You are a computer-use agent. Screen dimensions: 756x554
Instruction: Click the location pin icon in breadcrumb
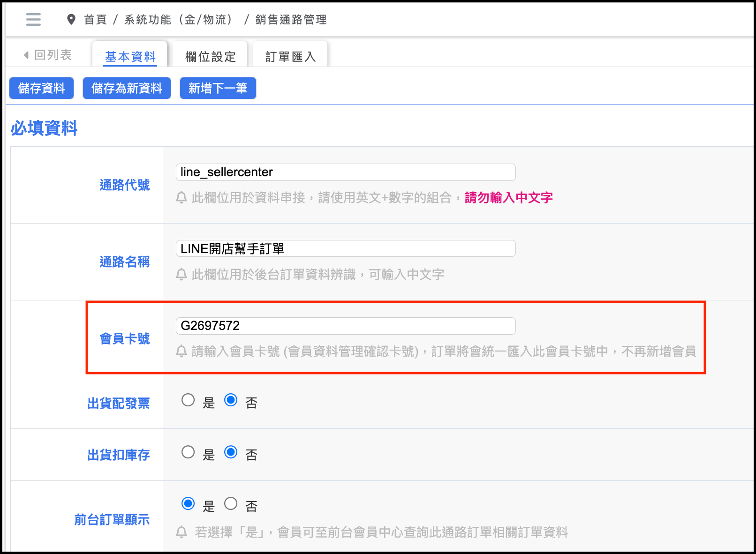(x=71, y=20)
